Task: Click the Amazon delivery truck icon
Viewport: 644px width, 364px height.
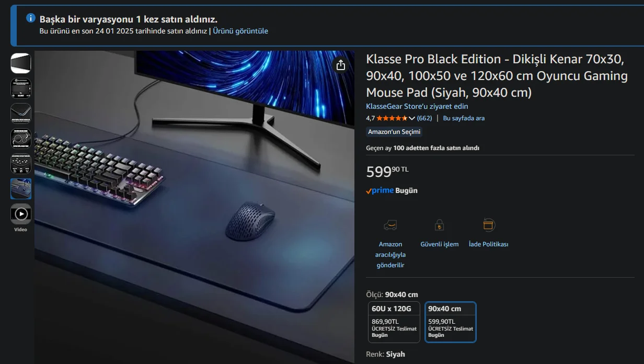Action: [390, 225]
